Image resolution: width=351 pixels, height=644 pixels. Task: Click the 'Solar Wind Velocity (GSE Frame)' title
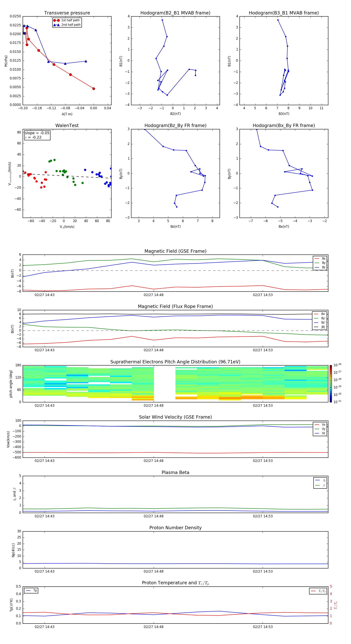click(x=175, y=417)
